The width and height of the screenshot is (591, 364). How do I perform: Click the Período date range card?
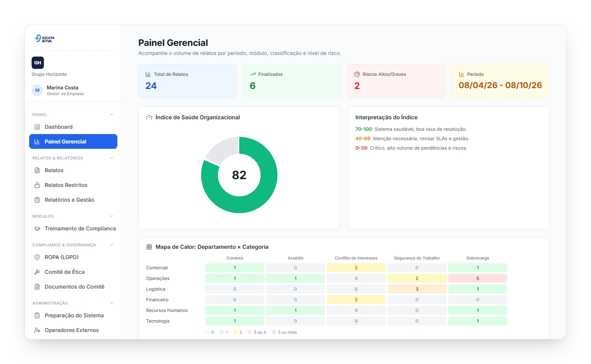500,81
